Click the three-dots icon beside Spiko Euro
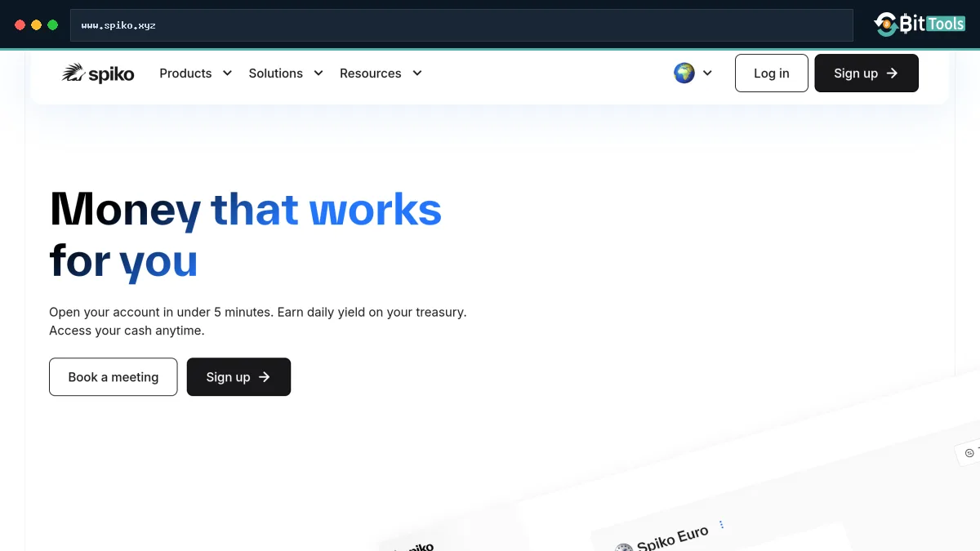The width and height of the screenshot is (980, 551). (x=722, y=525)
